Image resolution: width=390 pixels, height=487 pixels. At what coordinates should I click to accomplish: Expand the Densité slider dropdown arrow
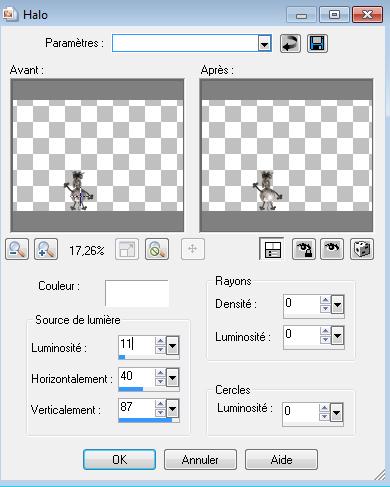click(337, 304)
